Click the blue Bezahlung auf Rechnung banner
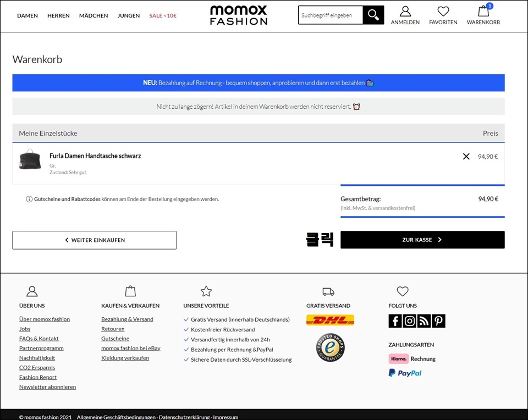The image size is (528, 420). pos(258,83)
